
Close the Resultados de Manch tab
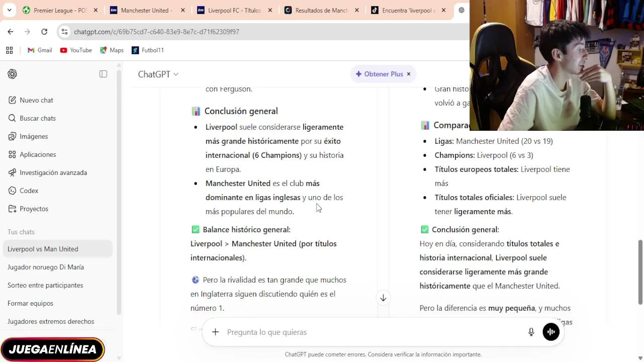[x=357, y=10]
